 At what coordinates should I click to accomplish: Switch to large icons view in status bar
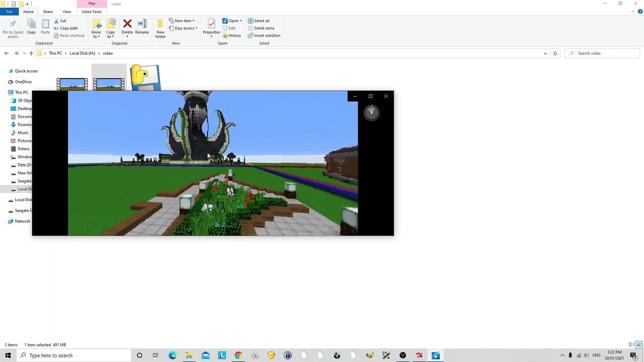point(639,345)
